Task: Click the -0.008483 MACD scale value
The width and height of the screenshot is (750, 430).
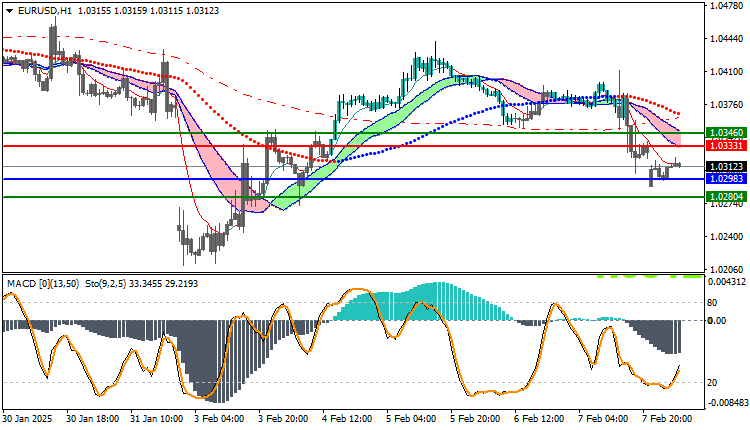Action: pyautogui.click(x=727, y=403)
